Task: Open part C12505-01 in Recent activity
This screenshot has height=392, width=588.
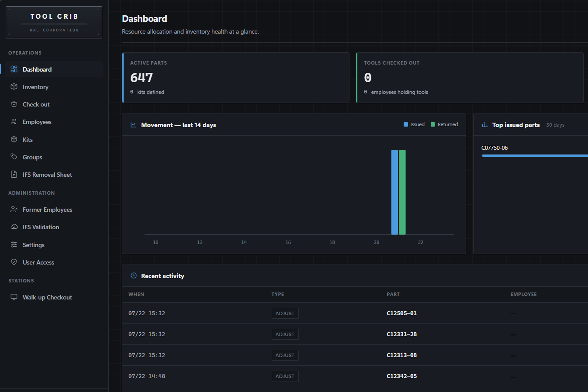Action: (x=401, y=313)
